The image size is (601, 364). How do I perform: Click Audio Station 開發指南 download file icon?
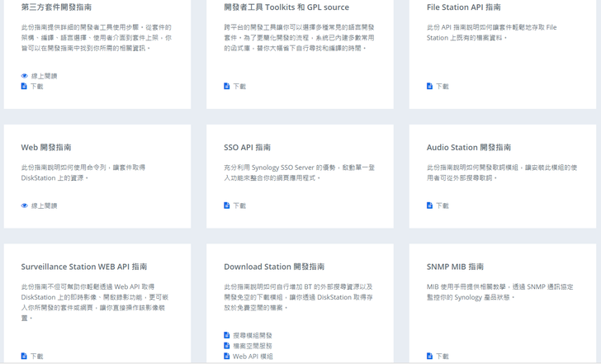tap(429, 206)
